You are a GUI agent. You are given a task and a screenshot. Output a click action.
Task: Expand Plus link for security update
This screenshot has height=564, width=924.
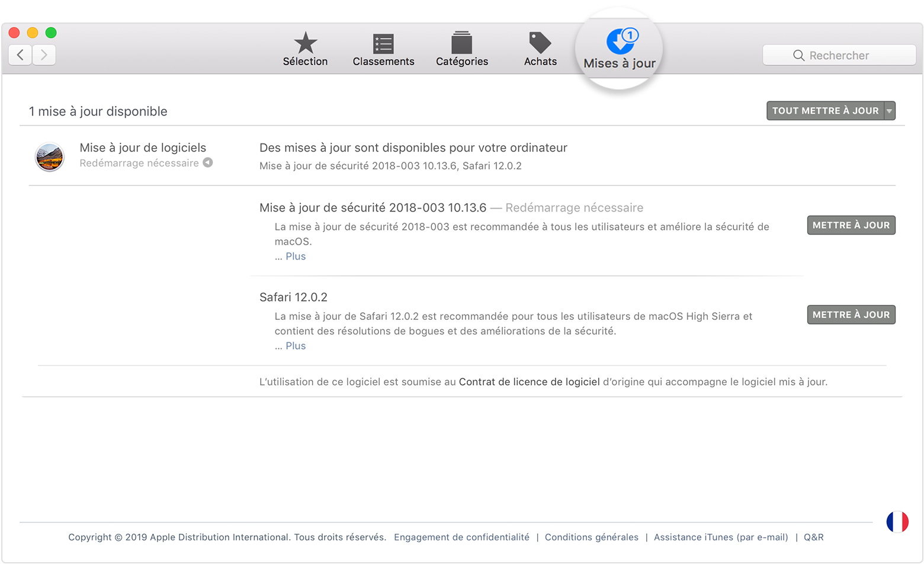(296, 257)
